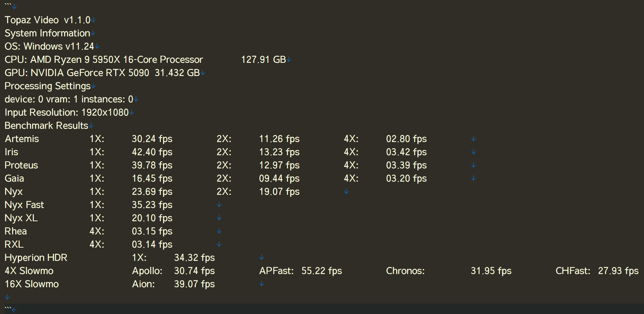Click the Processing Settings heading

[47, 86]
